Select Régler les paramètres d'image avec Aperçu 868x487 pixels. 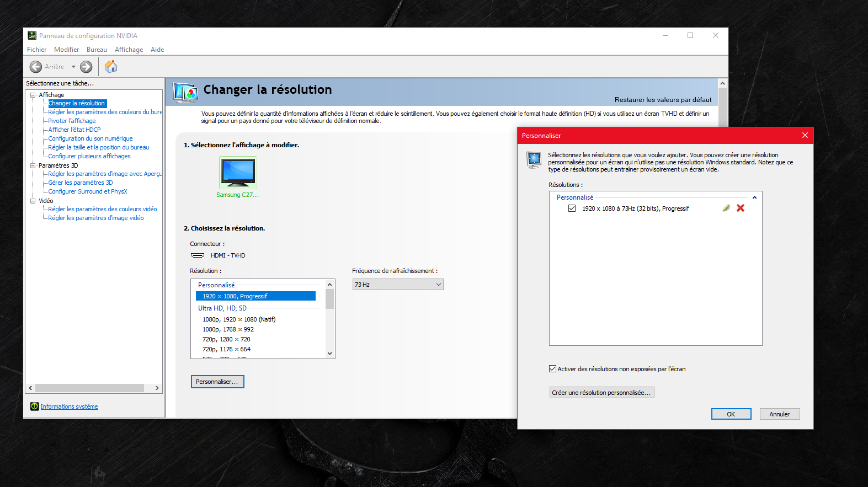[x=105, y=174]
